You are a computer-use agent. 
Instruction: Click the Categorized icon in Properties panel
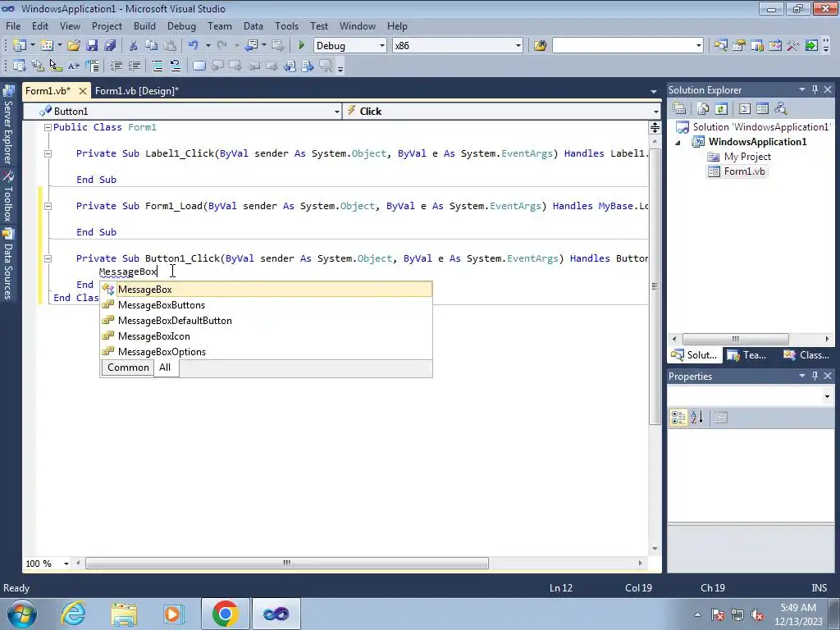(678, 418)
